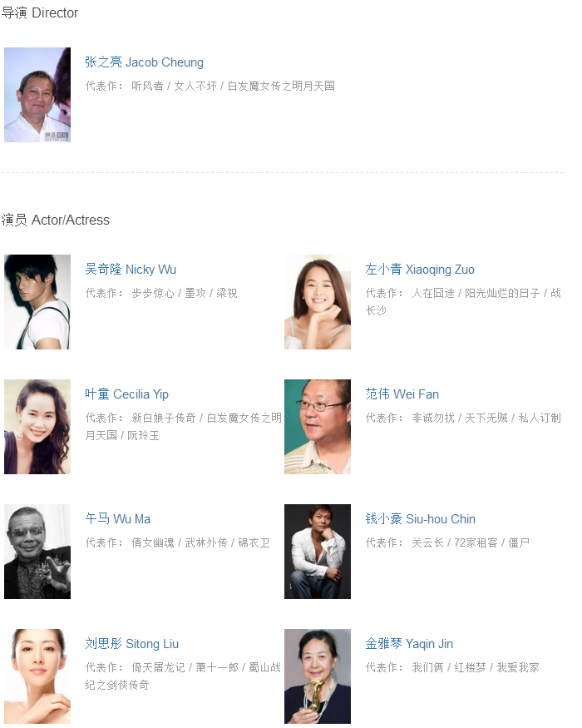The height and width of the screenshot is (728, 582).
Task: Click Jacob Cheung's portrait photo
Action: (37, 95)
